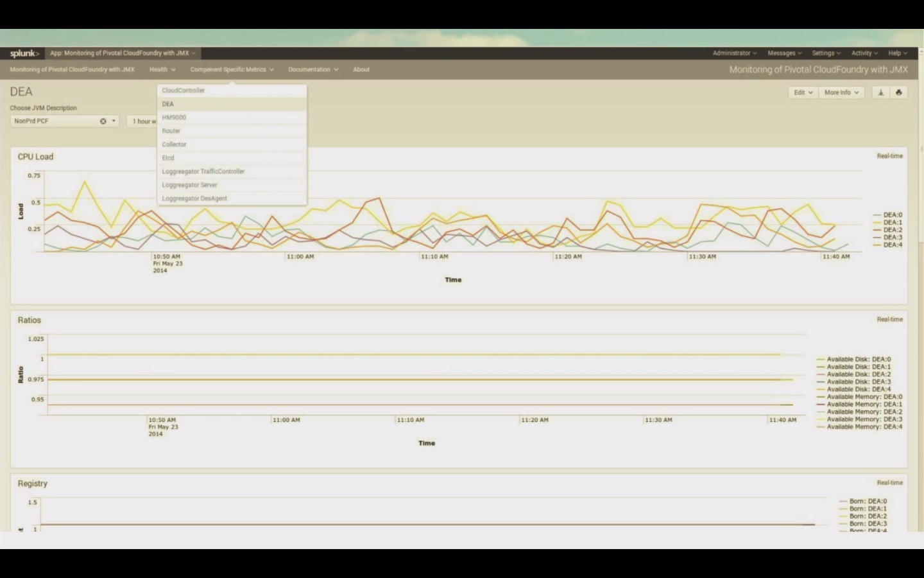Toggle DEA:0 series in CPU Load legend
The height and width of the screenshot is (578, 924).
[887, 215]
